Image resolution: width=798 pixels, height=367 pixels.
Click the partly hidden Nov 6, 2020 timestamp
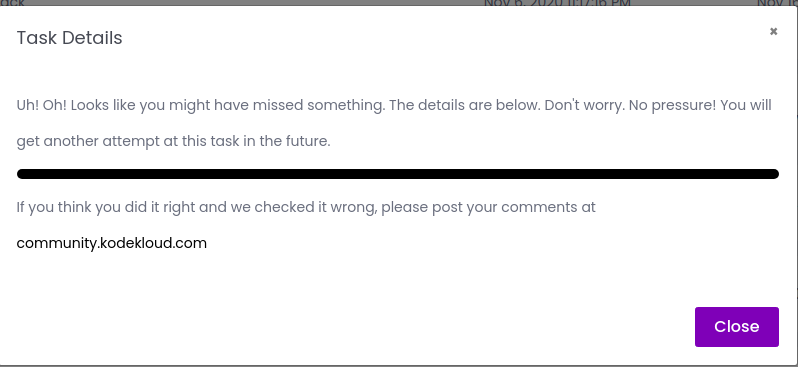[x=557, y=3]
